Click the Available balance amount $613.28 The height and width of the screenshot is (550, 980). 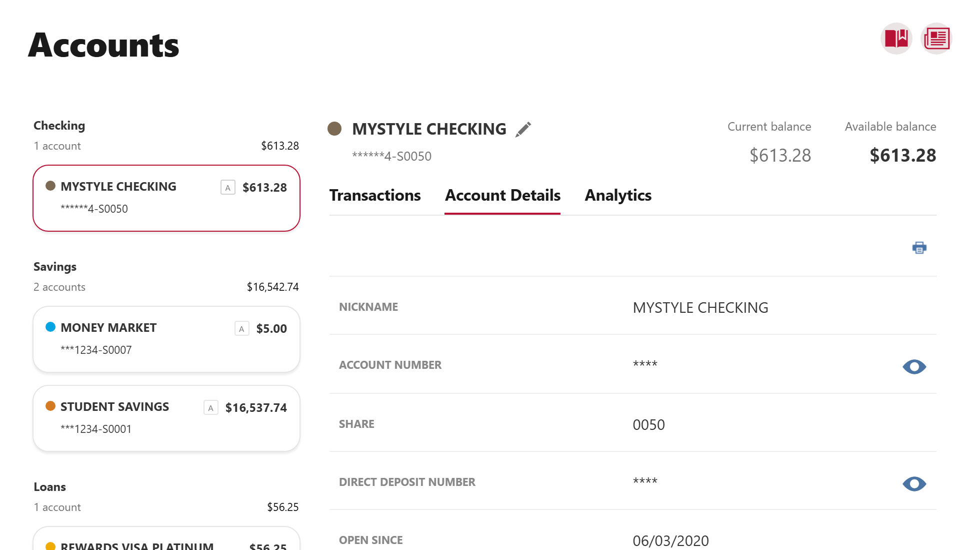coord(902,155)
